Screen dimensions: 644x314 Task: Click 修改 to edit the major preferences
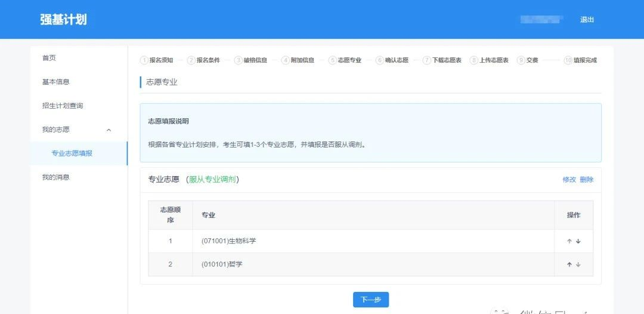point(569,180)
